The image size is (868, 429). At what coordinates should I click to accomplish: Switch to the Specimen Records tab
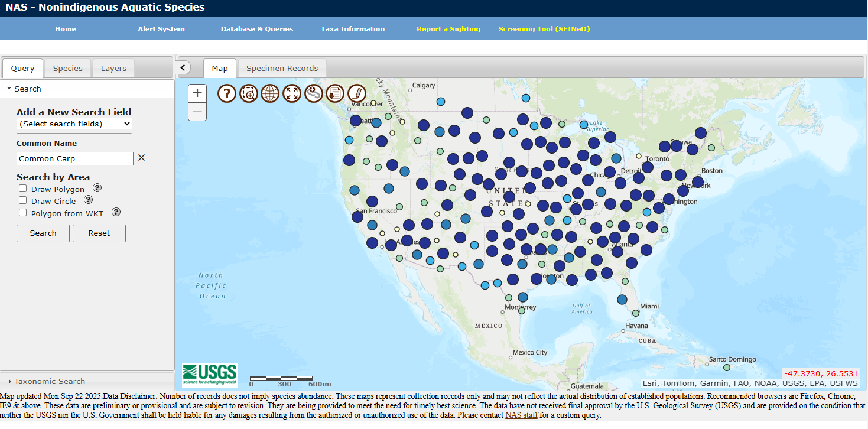click(282, 69)
